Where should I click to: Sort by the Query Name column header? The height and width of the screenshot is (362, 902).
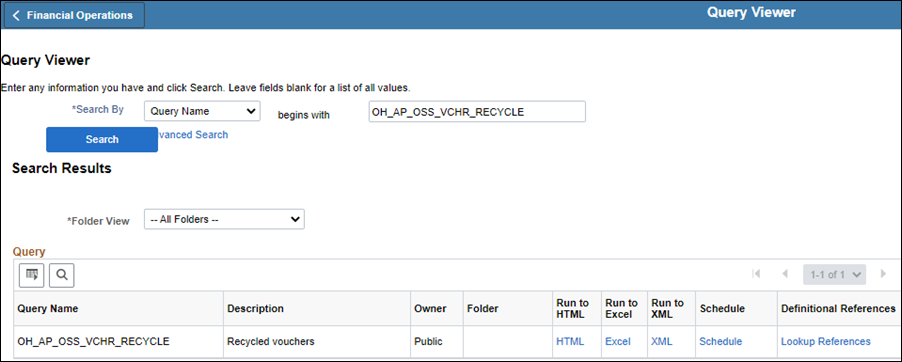[48, 308]
